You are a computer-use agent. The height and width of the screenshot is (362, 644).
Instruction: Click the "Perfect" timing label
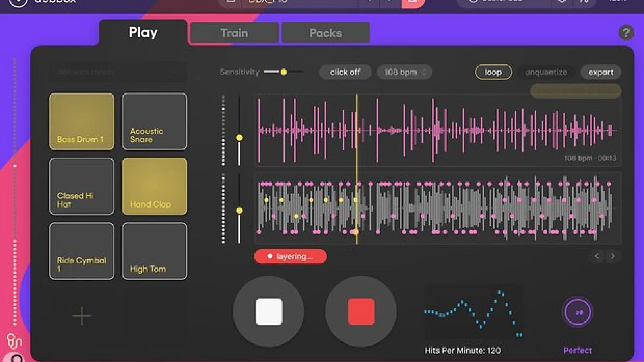(x=578, y=350)
